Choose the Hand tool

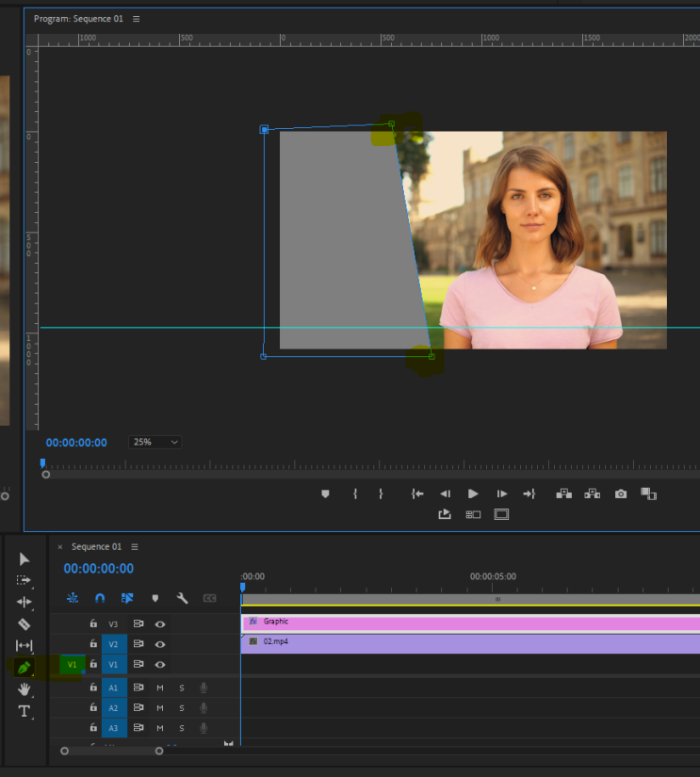coord(24,688)
